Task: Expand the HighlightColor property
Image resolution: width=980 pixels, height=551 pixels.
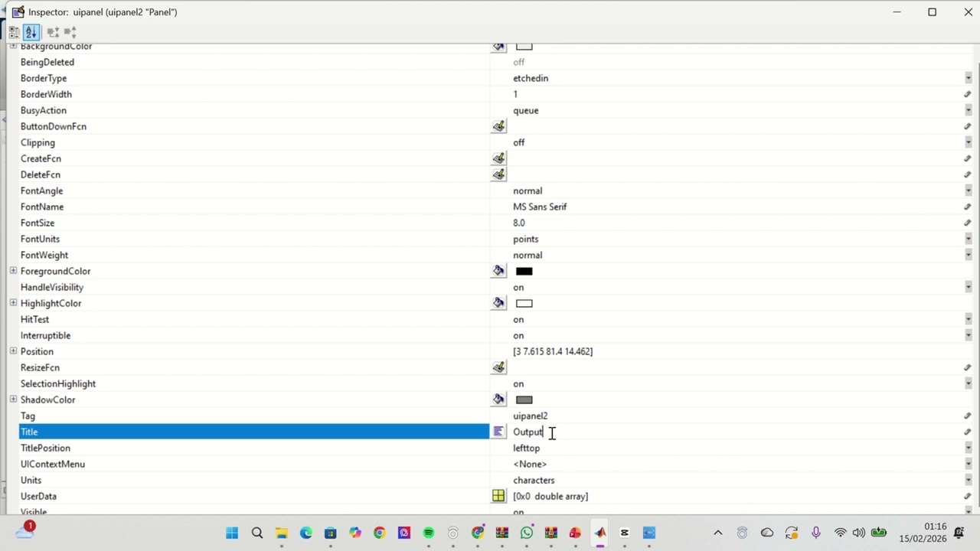Action: (13, 303)
